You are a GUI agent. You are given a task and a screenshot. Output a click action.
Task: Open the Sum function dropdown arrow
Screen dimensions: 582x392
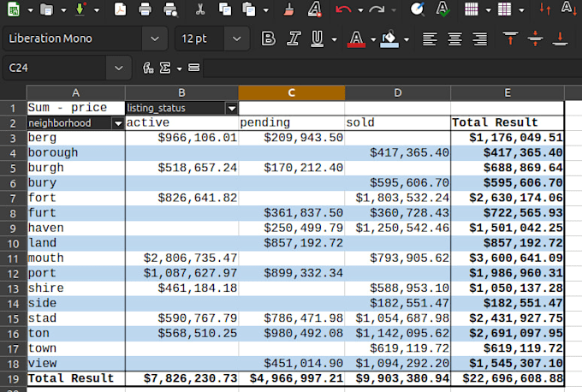click(179, 68)
